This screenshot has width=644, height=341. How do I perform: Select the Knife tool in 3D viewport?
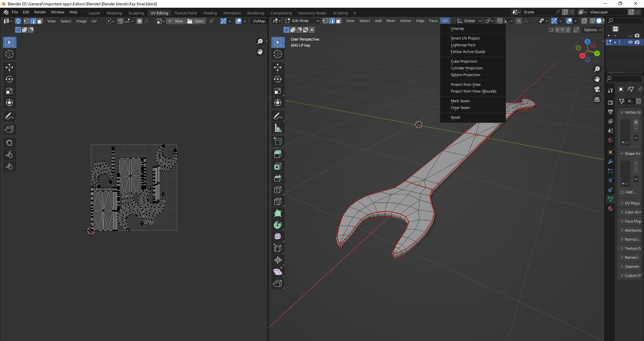[x=278, y=202]
